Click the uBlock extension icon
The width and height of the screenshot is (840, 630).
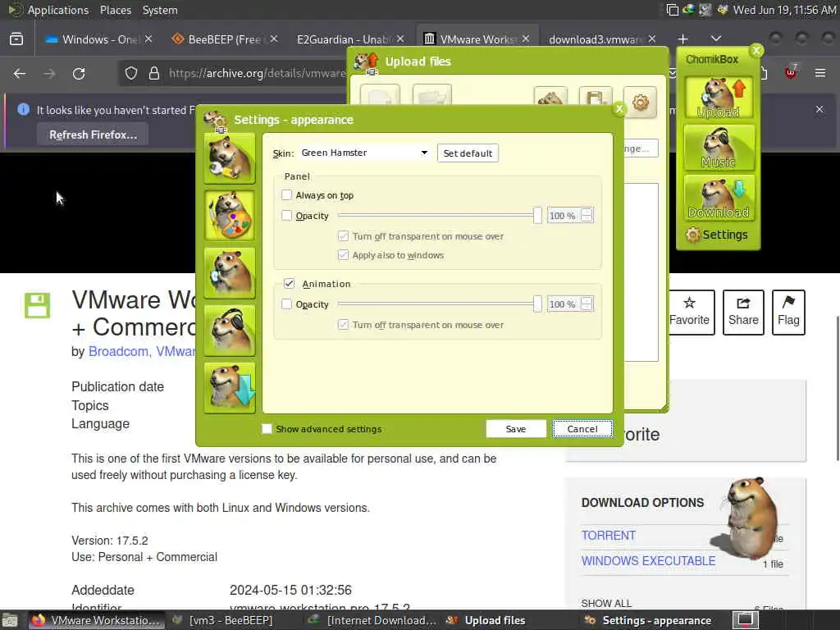[x=791, y=72]
